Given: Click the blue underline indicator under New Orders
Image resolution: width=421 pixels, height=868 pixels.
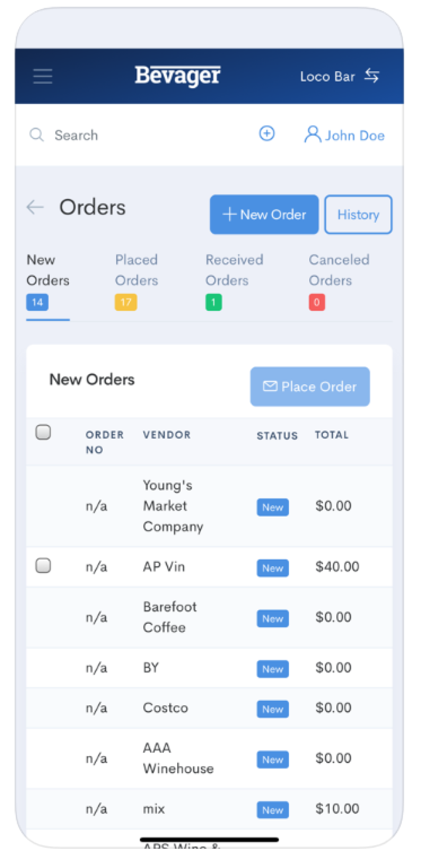Looking at the screenshot, I should coord(48,321).
